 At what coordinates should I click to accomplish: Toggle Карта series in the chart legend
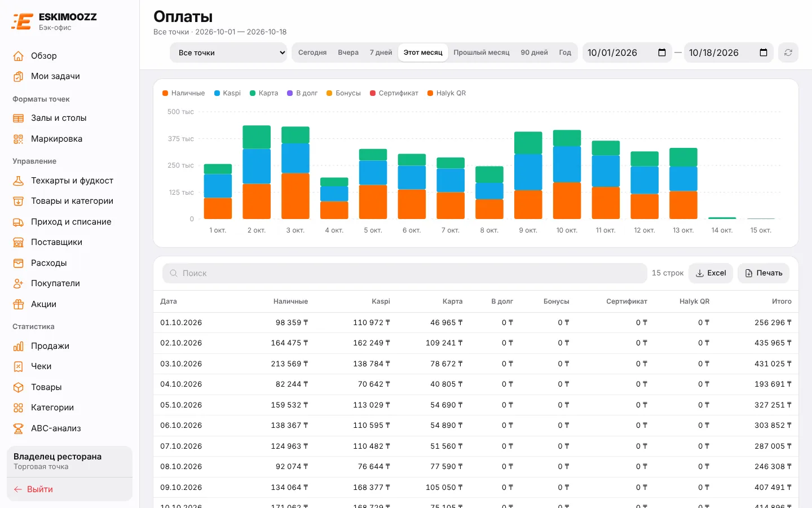(264, 93)
